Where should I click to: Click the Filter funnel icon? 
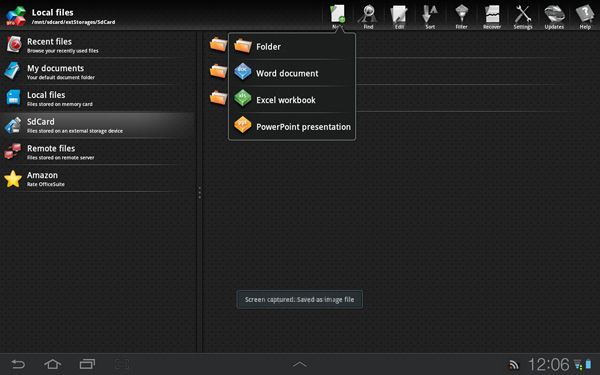pyautogui.click(x=461, y=16)
